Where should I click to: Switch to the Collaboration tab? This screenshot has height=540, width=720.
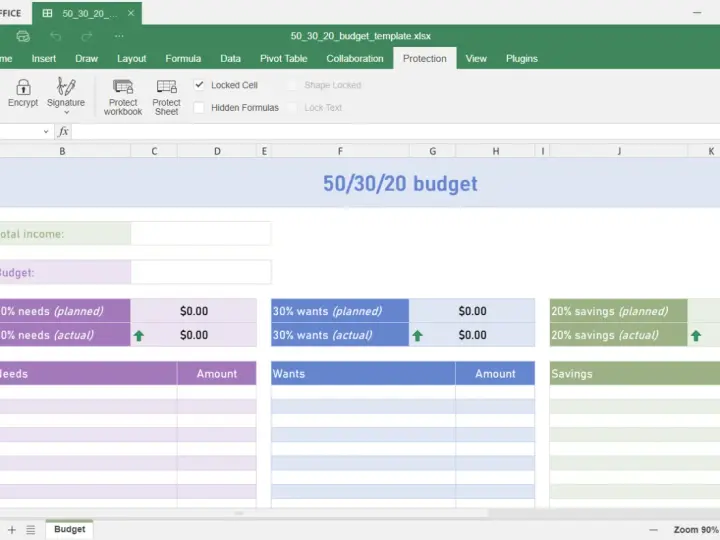click(x=355, y=58)
